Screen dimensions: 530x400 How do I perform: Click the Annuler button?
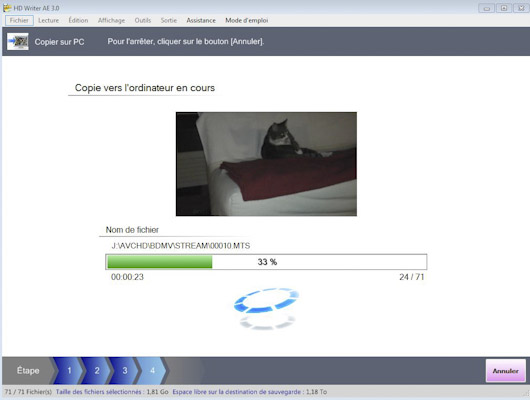(506, 371)
